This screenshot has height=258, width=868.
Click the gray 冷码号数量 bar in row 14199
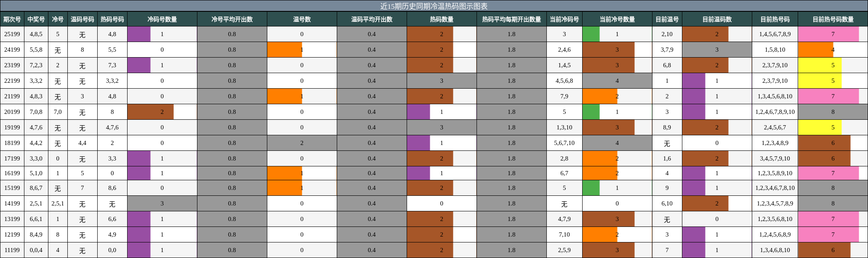click(x=162, y=203)
